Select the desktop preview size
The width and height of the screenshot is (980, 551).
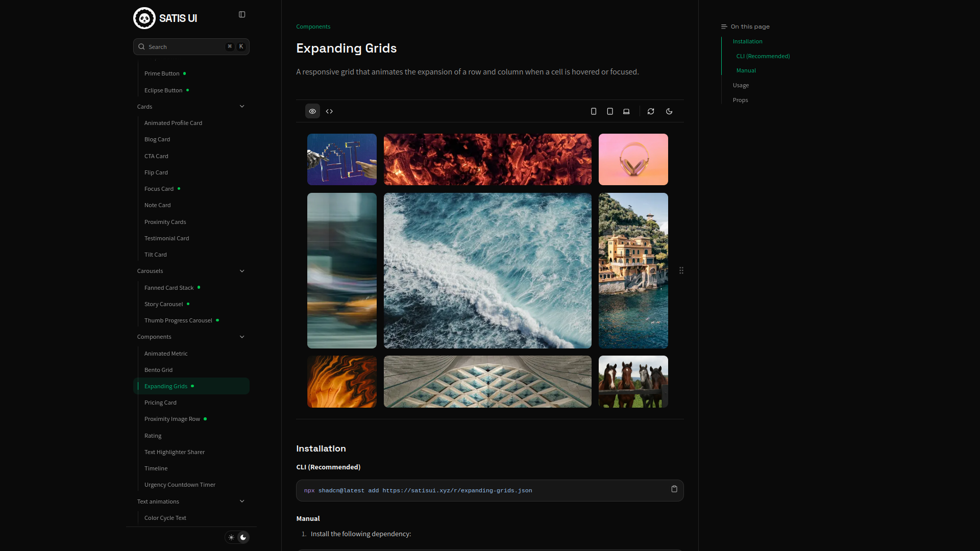[x=626, y=111]
